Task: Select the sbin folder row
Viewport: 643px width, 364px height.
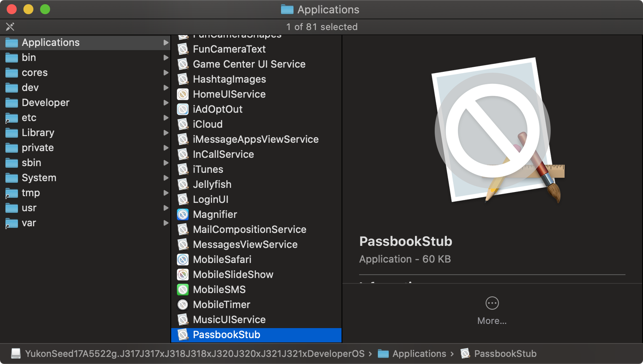Action: 85,163
